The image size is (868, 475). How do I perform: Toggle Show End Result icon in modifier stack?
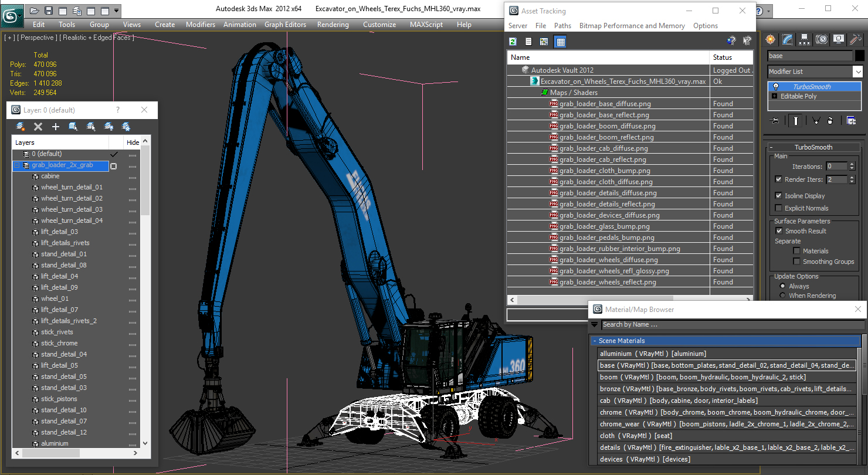tap(796, 120)
